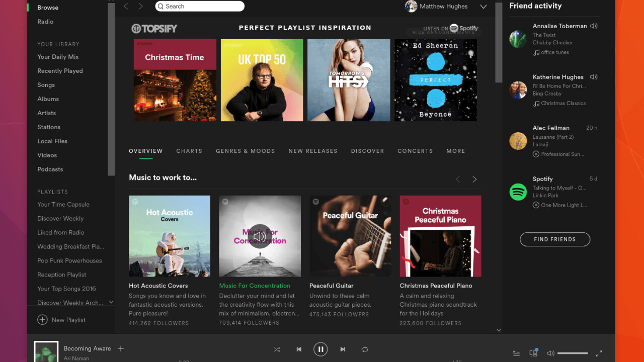Image resolution: width=644 pixels, height=362 pixels.
Task: Open the Christmas Time playlist thumbnail
Action: 175,80
